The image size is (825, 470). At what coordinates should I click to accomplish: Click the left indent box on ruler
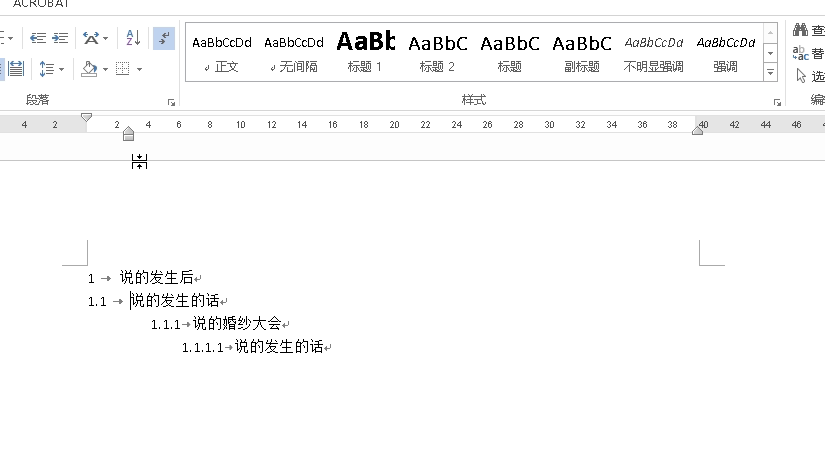(128, 138)
